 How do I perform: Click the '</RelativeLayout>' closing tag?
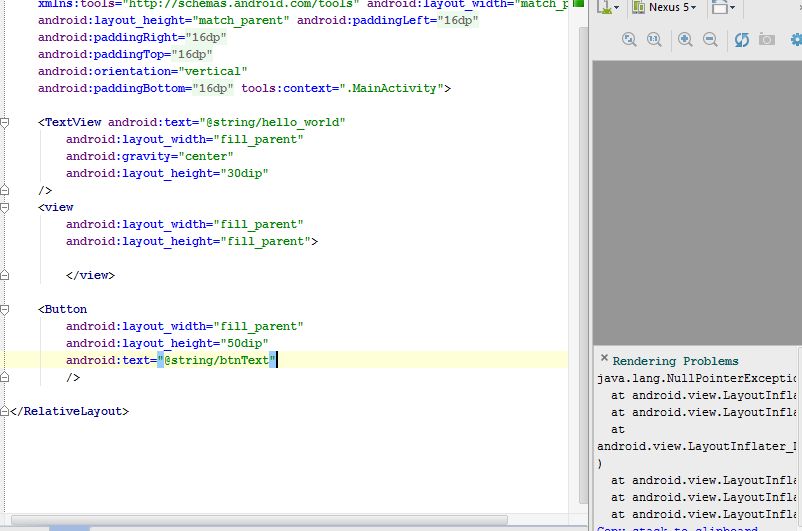[70, 411]
